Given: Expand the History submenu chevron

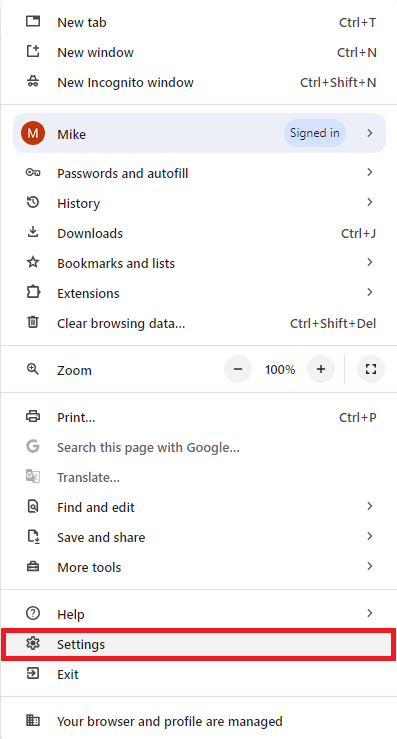Looking at the screenshot, I should coord(370,202).
